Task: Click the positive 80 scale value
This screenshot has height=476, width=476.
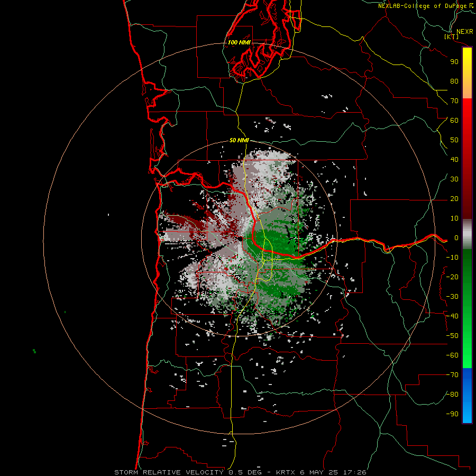Action: pos(454,81)
